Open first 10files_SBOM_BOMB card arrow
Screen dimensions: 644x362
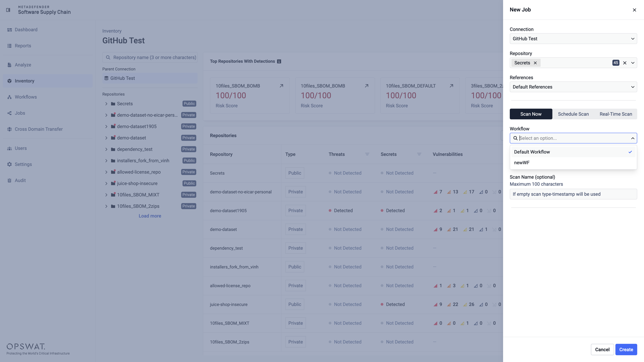281,86
